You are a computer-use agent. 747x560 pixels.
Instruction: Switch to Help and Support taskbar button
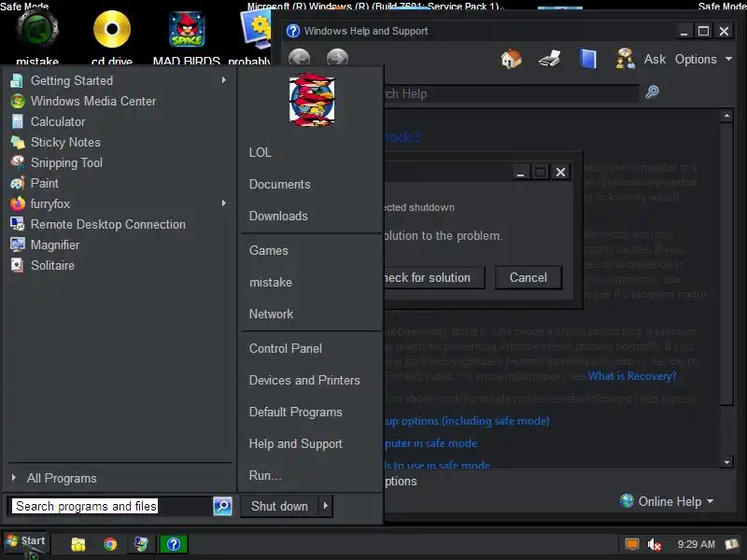tap(174, 544)
